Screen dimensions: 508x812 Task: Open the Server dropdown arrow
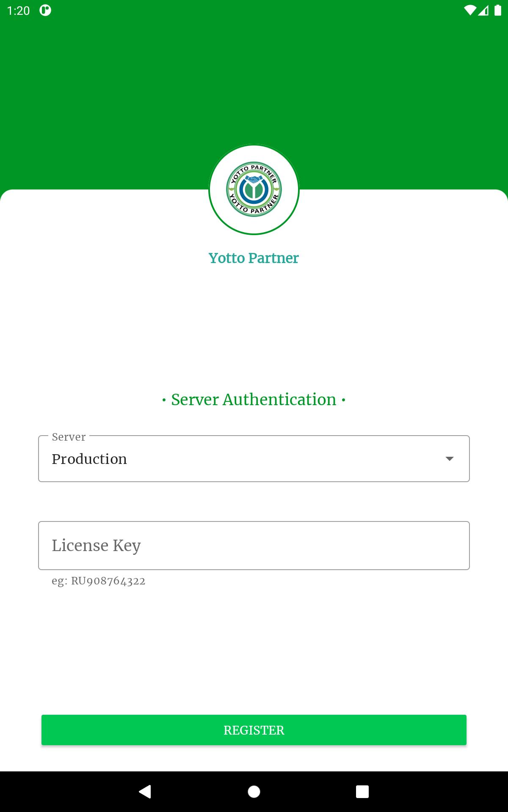click(450, 459)
